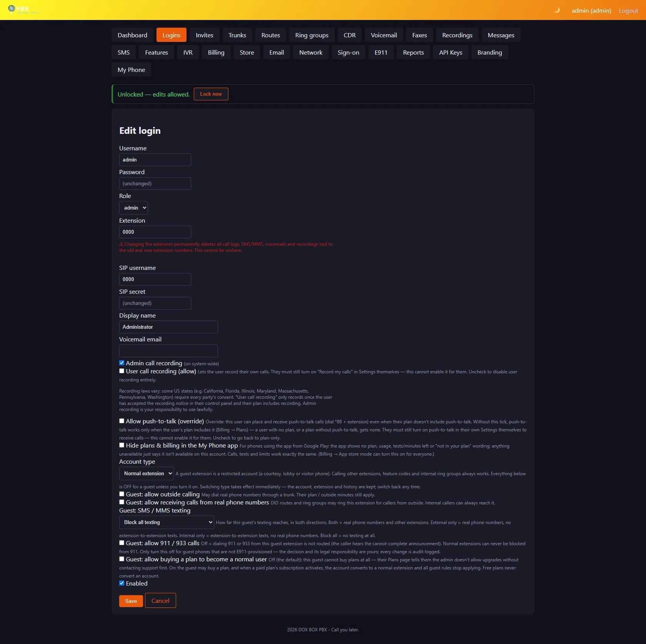Open the Recordings tab

point(457,35)
